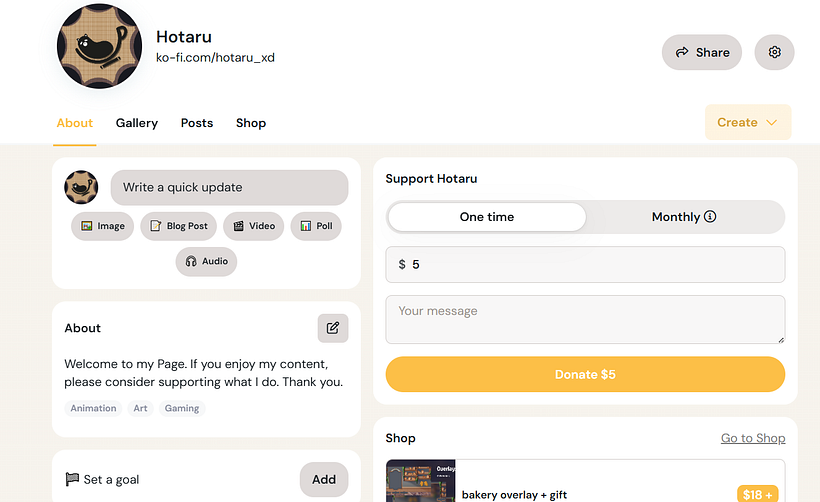Image resolution: width=820 pixels, height=502 pixels.
Task: Select One time support option
Action: click(487, 217)
